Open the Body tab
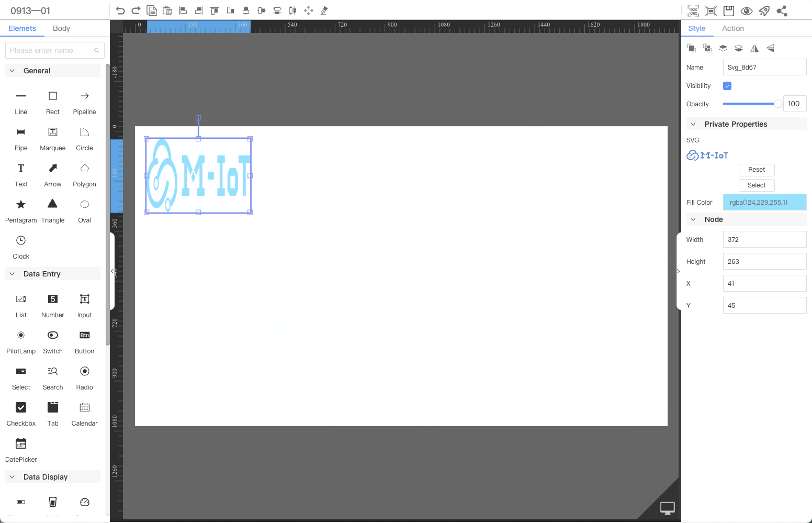Image resolution: width=812 pixels, height=523 pixels. click(x=61, y=28)
